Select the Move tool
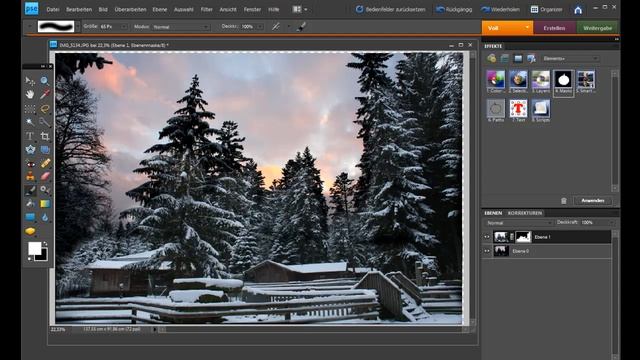 point(30,81)
